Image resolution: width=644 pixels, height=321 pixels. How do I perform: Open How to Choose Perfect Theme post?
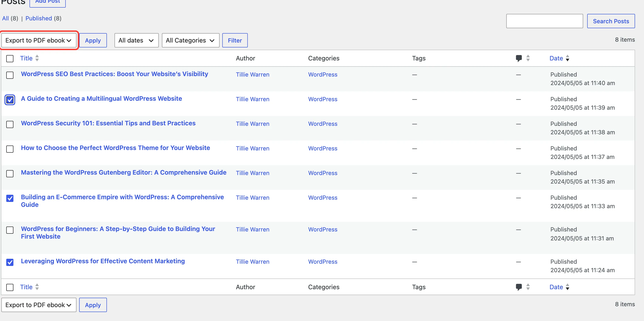tap(116, 148)
